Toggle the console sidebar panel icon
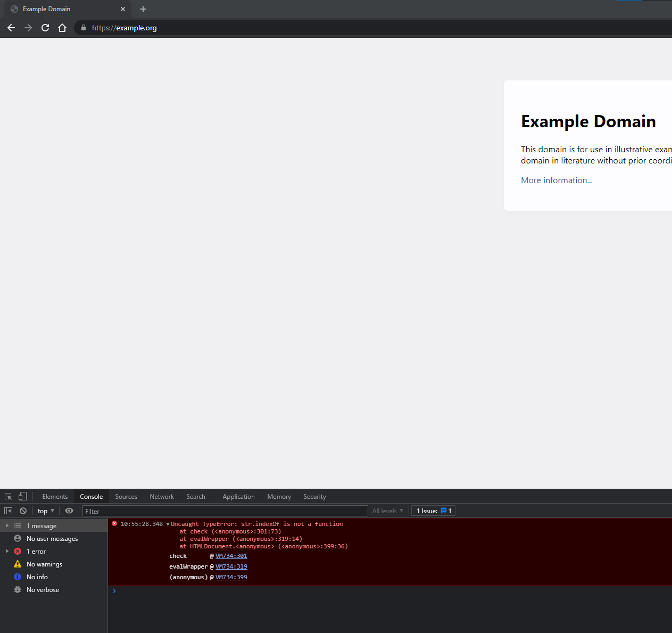Image resolution: width=672 pixels, height=633 pixels. coord(9,511)
